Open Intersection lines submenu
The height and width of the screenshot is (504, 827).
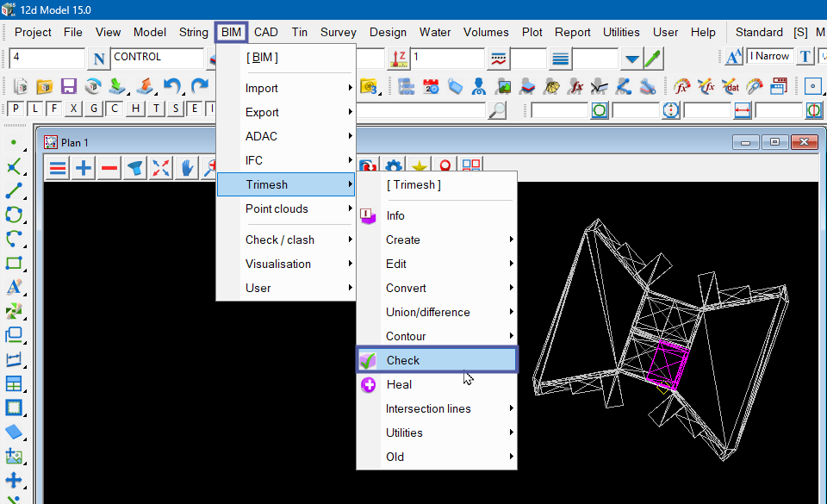click(438, 408)
